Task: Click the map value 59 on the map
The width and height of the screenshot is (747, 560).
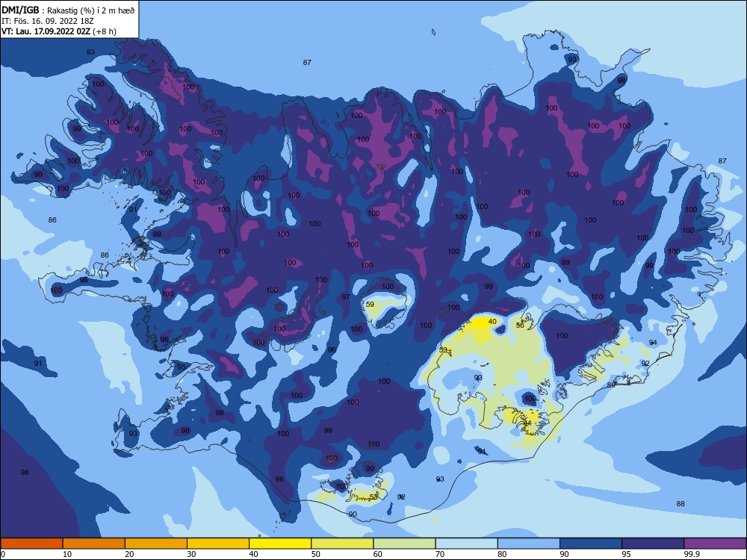Action: [x=370, y=305]
